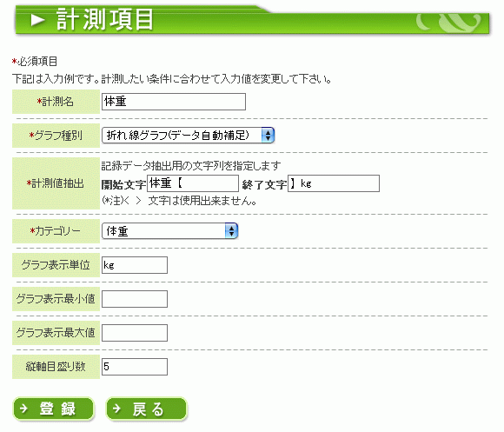The width and height of the screenshot is (504, 432).
Task: Click the グラフ表示最大値 empty field
Action: point(135,333)
